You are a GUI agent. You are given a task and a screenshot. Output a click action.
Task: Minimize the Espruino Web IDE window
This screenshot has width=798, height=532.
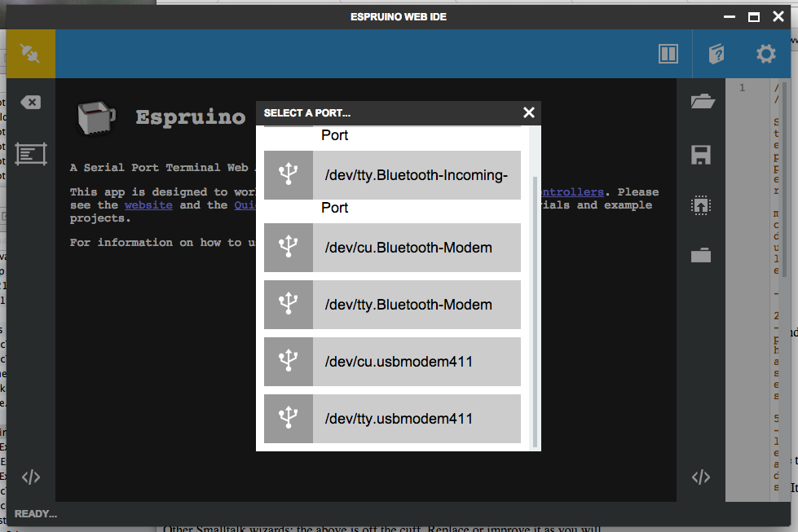(x=730, y=17)
